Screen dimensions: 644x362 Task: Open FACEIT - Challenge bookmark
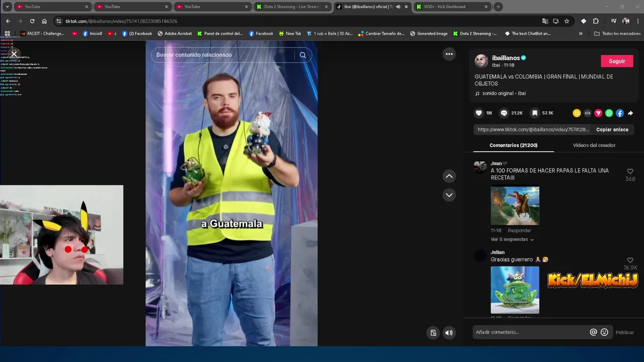pyautogui.click(x=42, y=34)
